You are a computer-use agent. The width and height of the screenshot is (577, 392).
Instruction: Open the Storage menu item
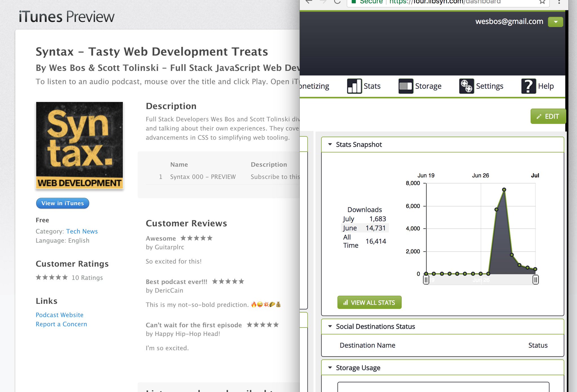(x=428, y=86)
